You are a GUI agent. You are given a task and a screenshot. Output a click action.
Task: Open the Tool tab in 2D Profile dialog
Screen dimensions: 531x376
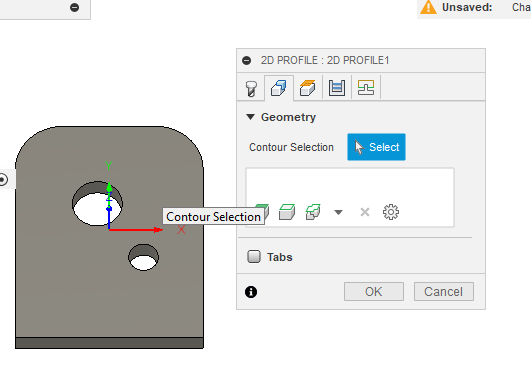coord(251,88)
